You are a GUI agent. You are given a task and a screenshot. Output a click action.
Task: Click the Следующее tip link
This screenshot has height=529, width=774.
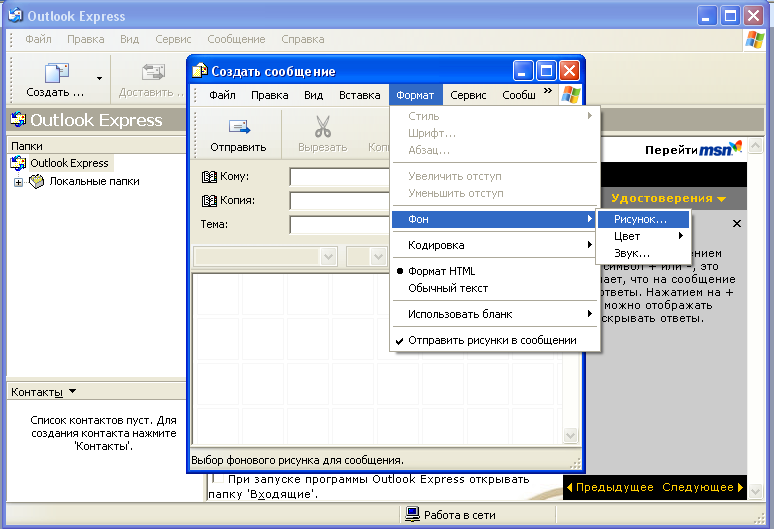click(702, 488)
